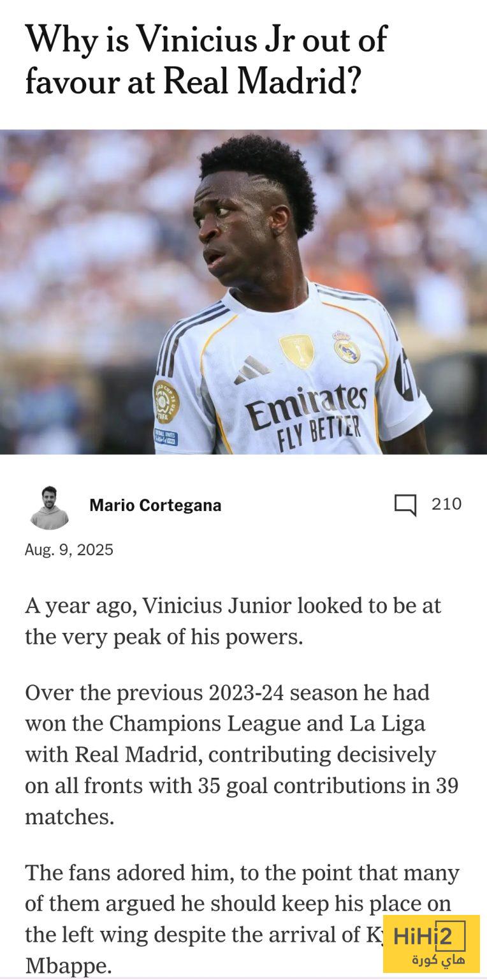Open the comments speech bubble icon
Screen dimensions: 487x980
[x=405, y=505]
